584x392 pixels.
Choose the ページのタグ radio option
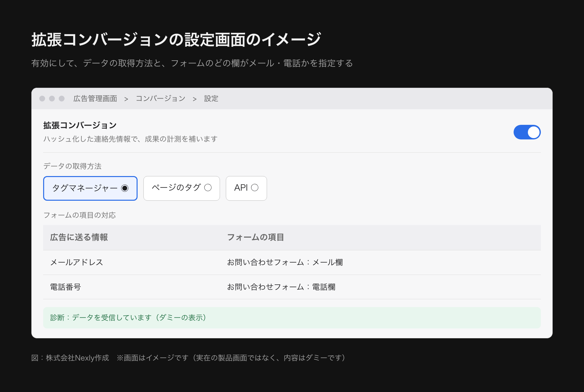tap(182, 188)
